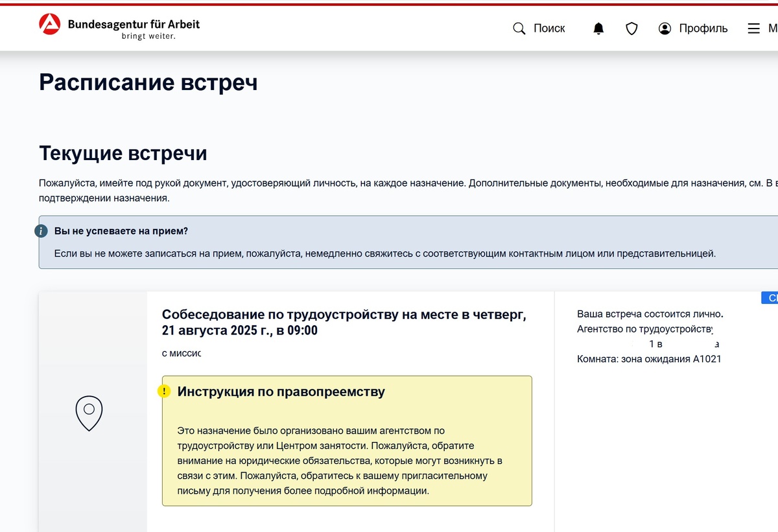Click the blue badge on appointment card edge

(770, 298)
